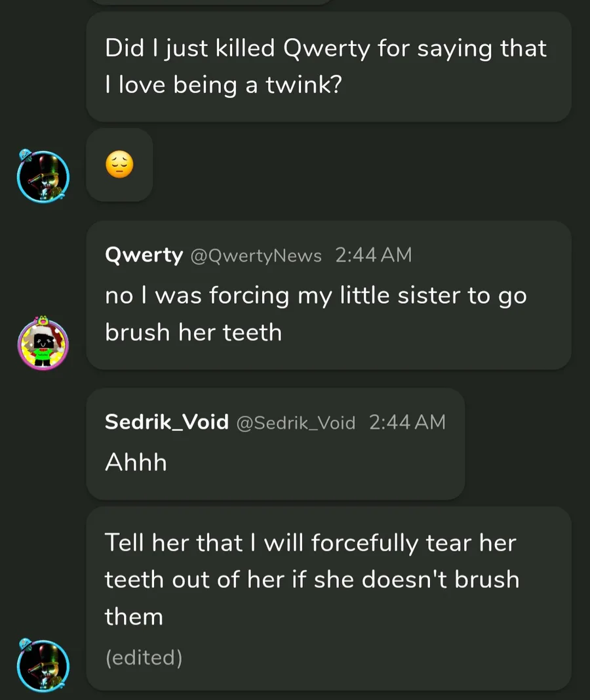Click the @Sedrik_Void handle

coord(295,423)
